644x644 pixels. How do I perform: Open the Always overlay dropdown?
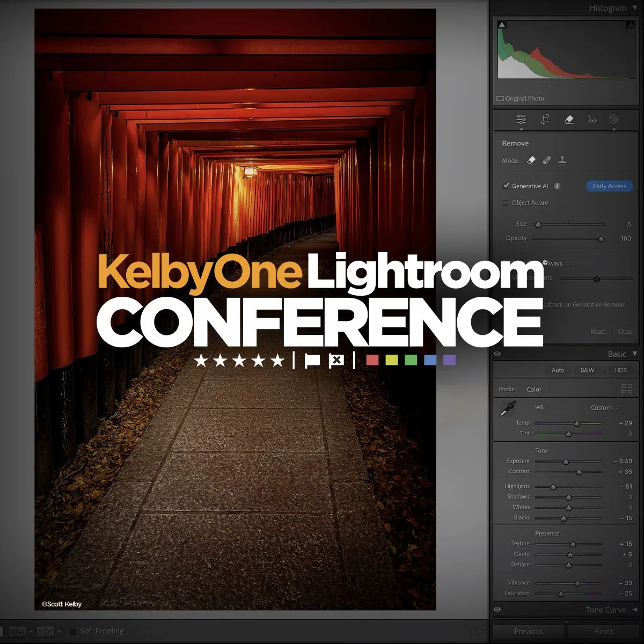pyautogui.click(x=557, y=264)
